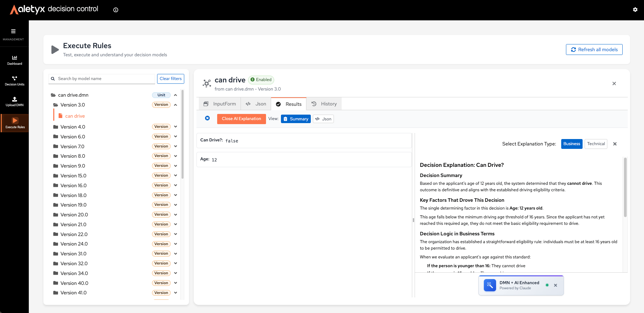Click the search magnifier icon
Screen dimensions: 644x313
(x=53, y=79)
